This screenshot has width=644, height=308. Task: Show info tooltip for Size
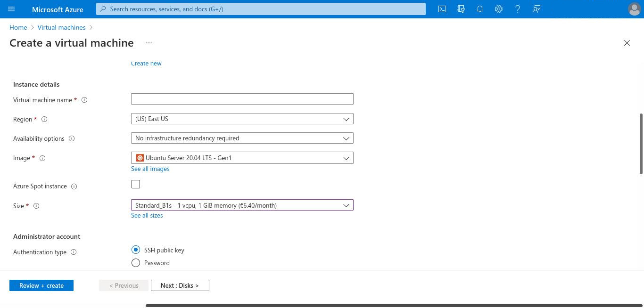36,206
